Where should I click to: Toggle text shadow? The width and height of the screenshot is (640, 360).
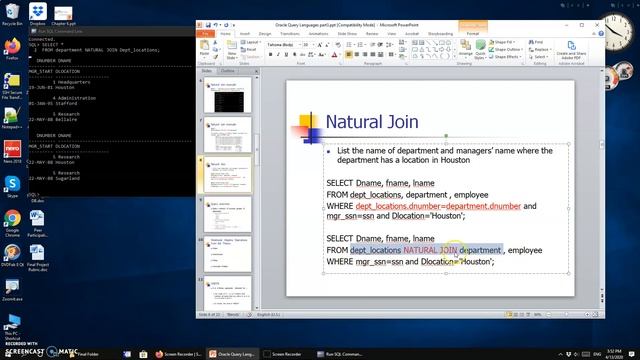tap(294, 54)
